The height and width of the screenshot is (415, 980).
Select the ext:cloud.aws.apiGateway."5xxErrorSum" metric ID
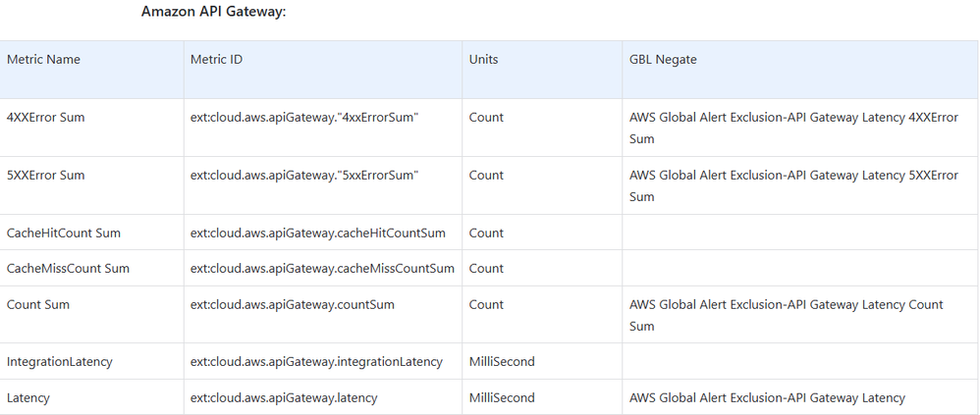pyautogui.click(x=304, y=176)
